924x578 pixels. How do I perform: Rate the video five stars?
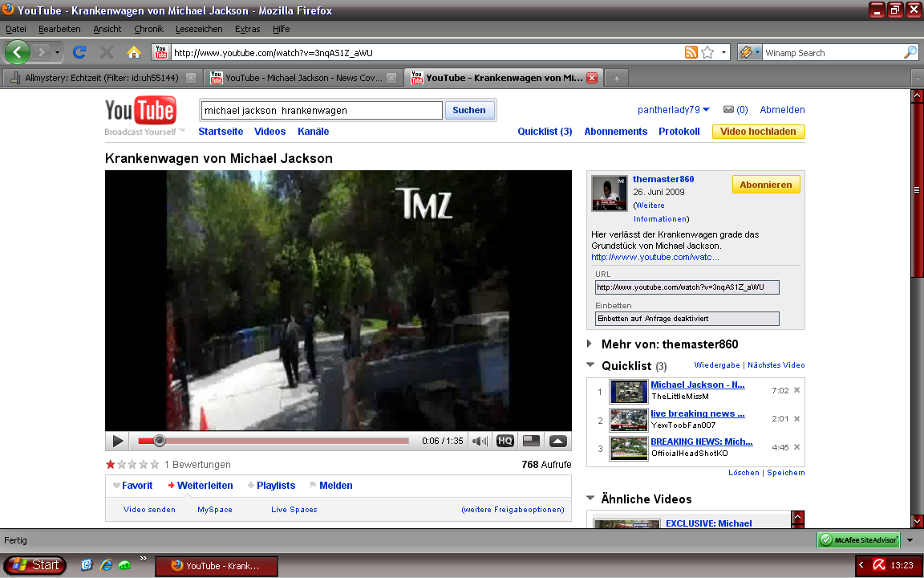tap(155, 465)
